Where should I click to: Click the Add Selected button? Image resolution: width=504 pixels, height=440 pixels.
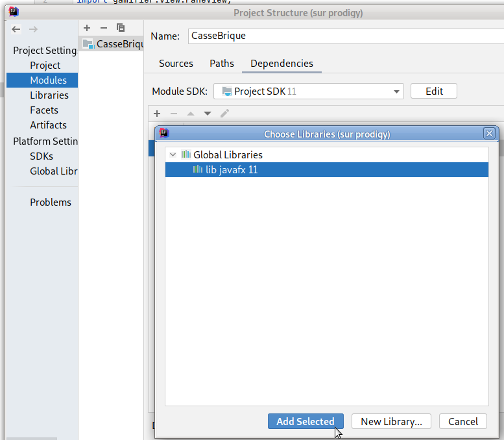pos(306,421)
